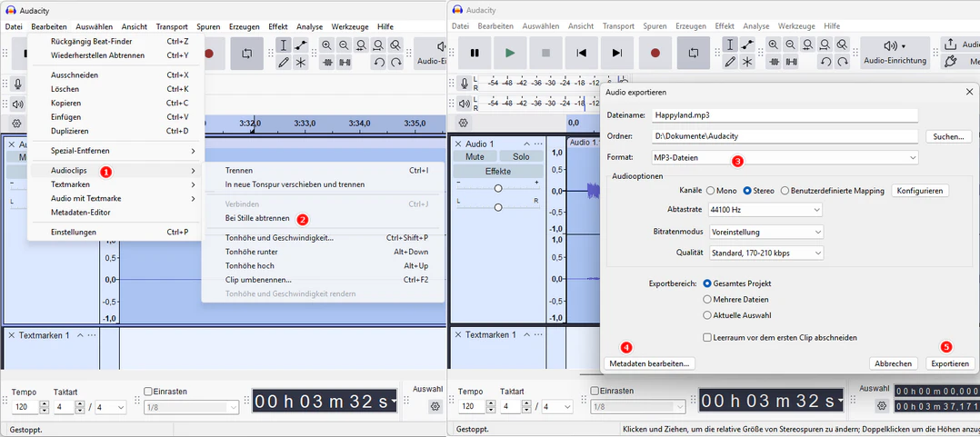Toggle the Loop button in the right window
The width and height of the screenshot is (980, 437).
pos(693,53)
